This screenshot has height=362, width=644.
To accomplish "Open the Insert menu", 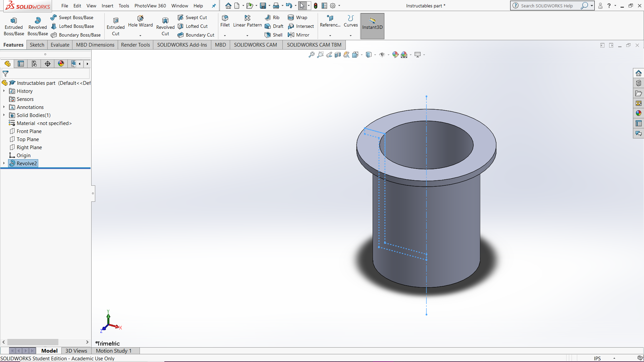I will point(107,6).
